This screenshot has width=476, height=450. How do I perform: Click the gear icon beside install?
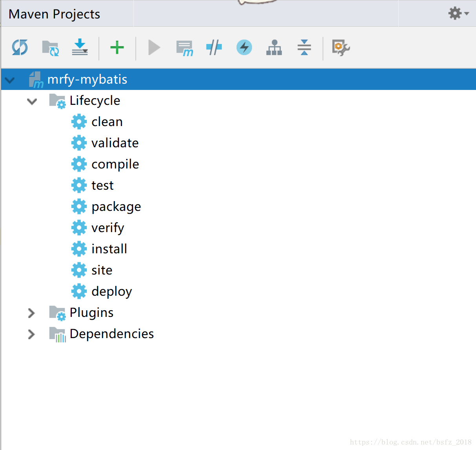[x=79, y=249]
